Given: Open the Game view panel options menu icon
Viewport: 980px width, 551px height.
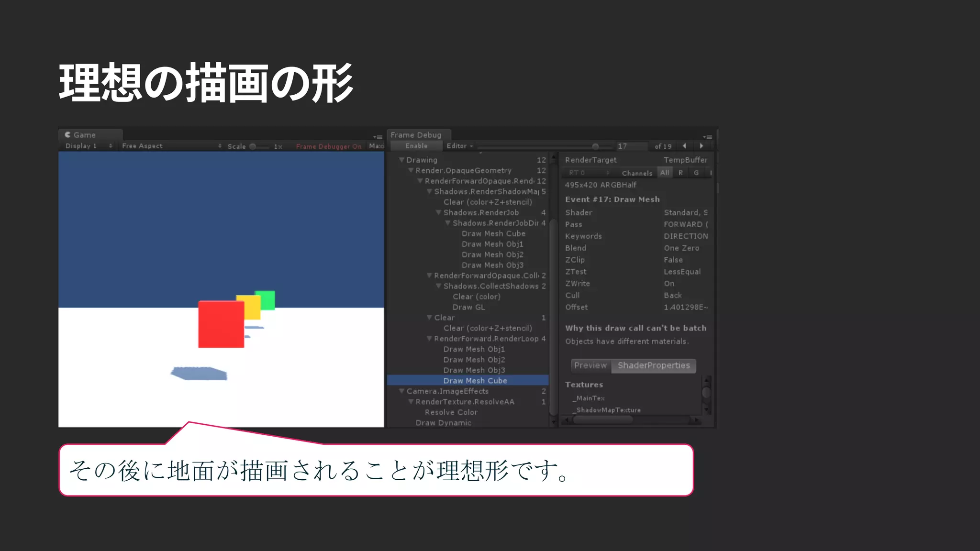Looking at the screenshot, I should pos(378,137).
